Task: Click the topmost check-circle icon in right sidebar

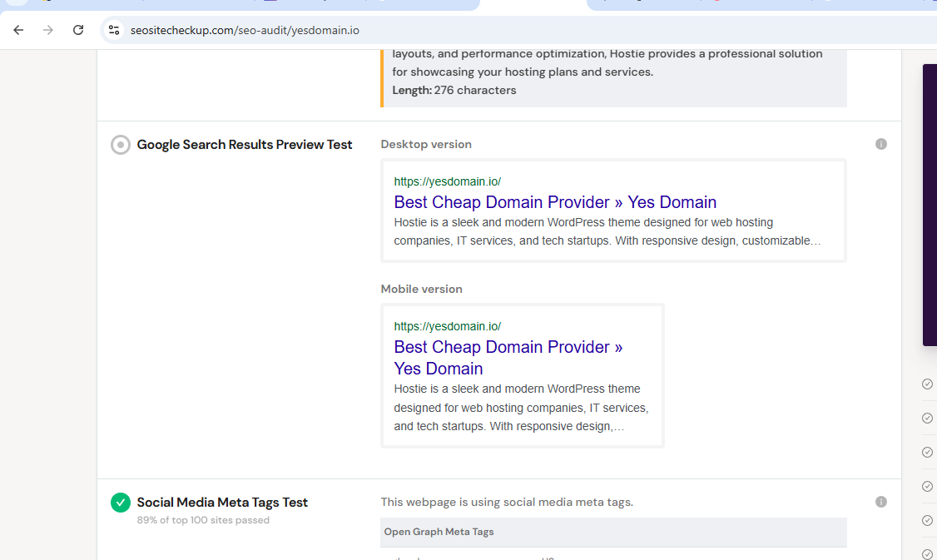Action: (x=927, y=384)
